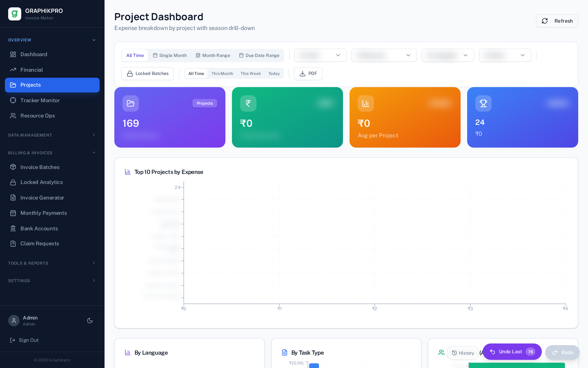Switch to the Single Month tab

pos(170,55)
